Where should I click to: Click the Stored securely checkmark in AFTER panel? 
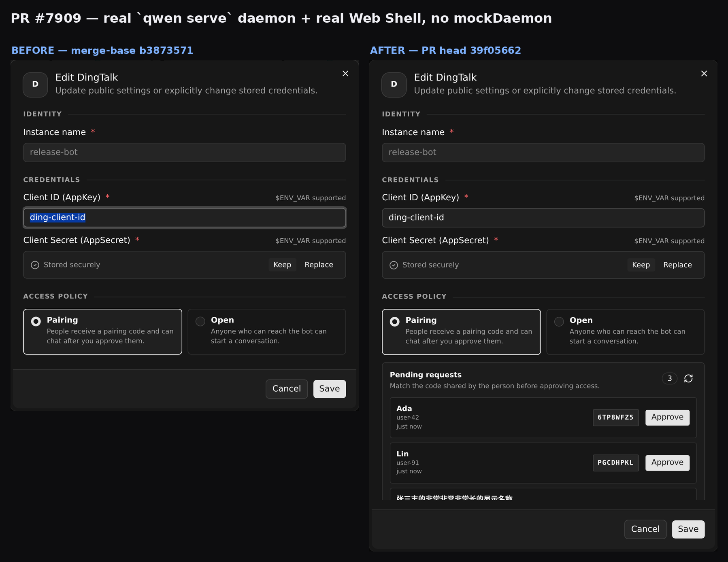point(394,265)
